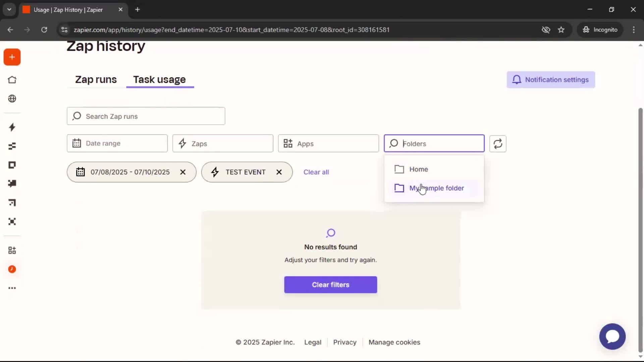Go back with the browser back arrow

click(x=10, y=29)
